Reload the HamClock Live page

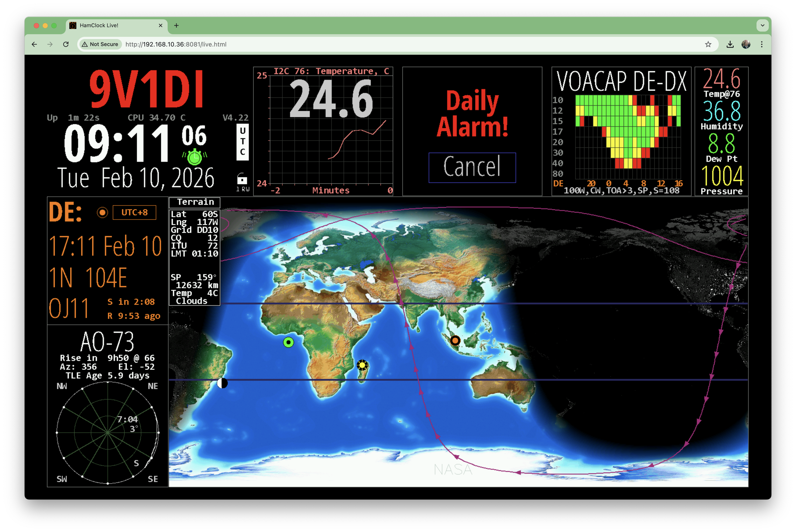click(66, 45)
